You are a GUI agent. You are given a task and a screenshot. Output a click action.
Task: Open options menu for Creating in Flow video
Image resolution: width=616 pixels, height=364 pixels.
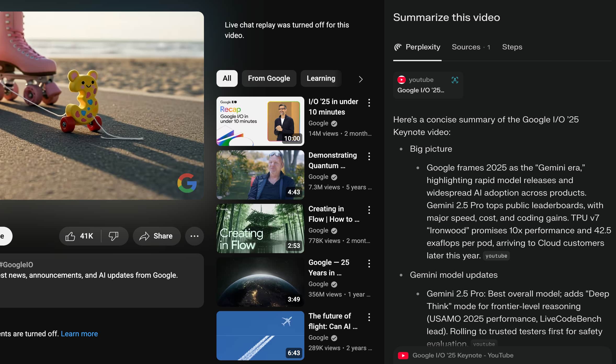pyautogui.click(x=369, y=210)
